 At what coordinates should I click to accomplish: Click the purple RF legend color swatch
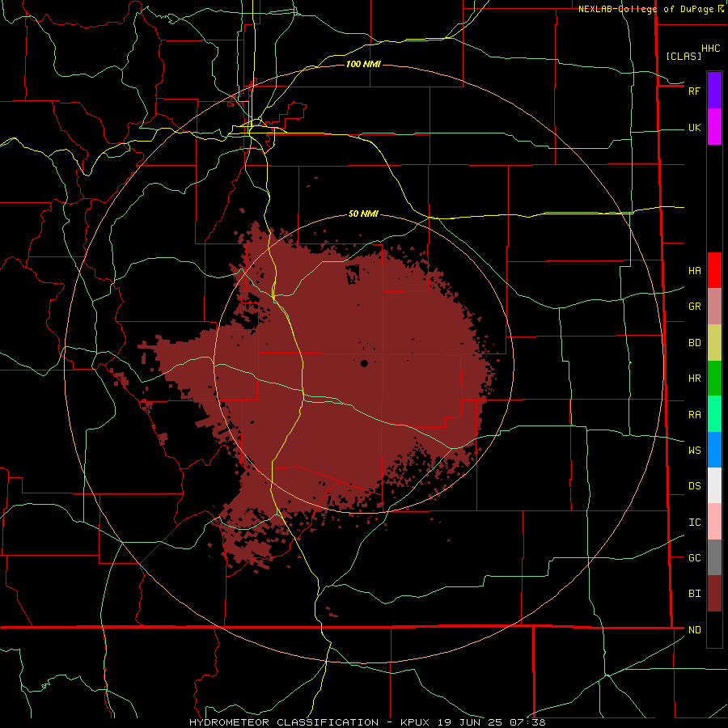coord(714,91)
